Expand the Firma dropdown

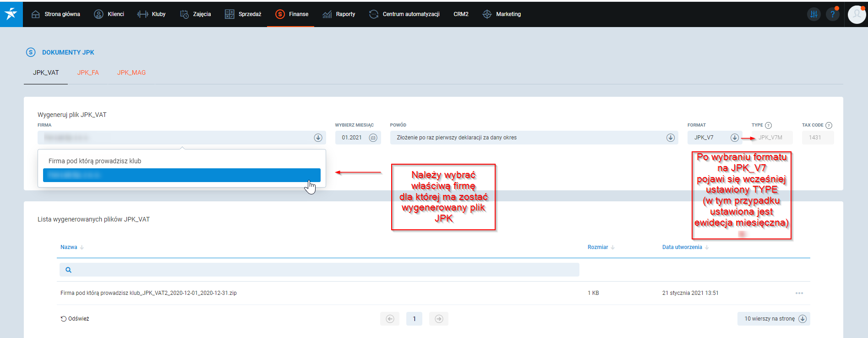pos(318,138)
